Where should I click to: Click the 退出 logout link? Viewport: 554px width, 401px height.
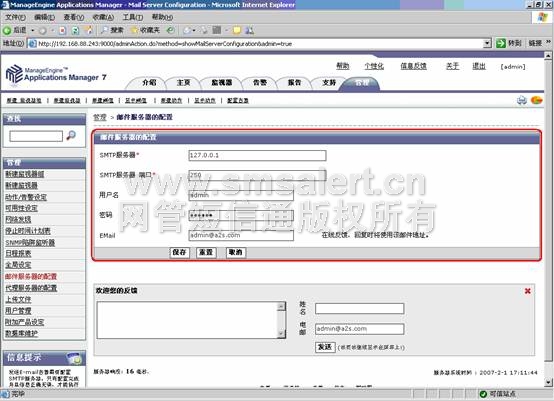pyautogui.click(x=479, y=66)
